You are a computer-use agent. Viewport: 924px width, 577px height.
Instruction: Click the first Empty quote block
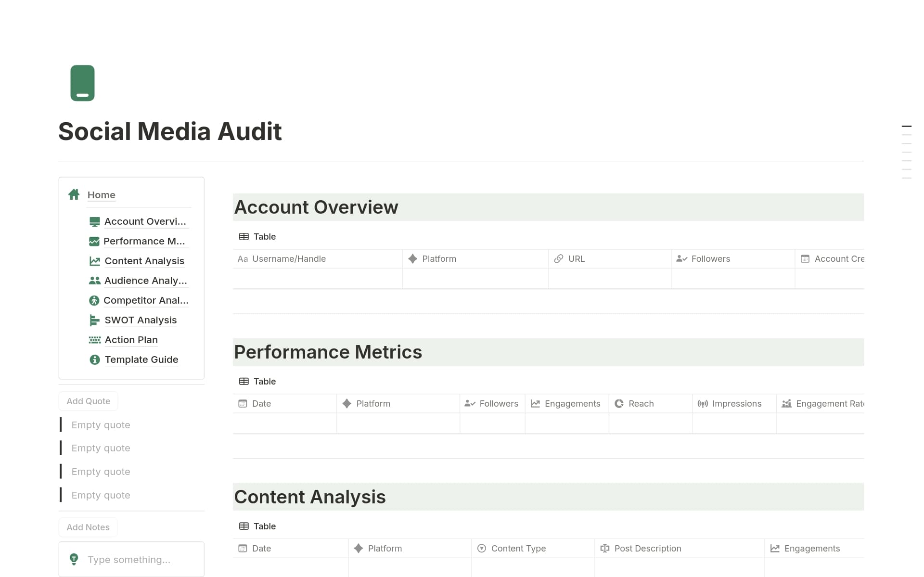tap(101, 424)
